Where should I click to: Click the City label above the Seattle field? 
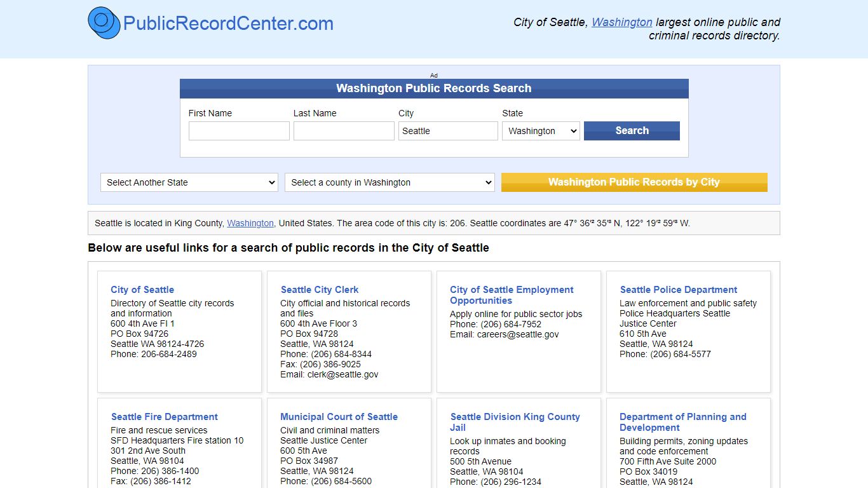pos(406,113)
